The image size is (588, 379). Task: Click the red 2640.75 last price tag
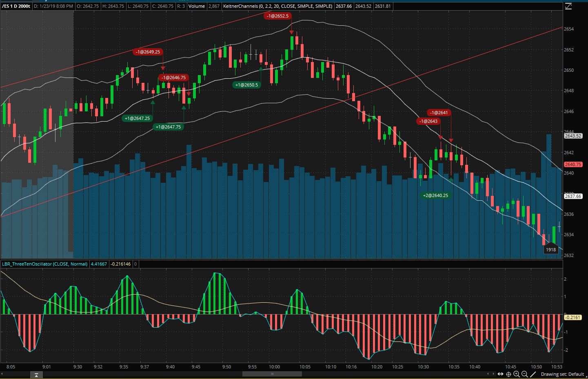pos(573,164)
